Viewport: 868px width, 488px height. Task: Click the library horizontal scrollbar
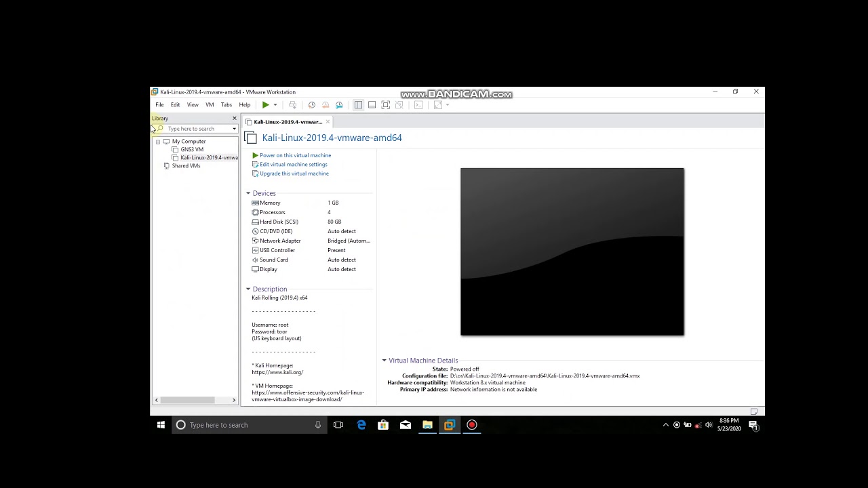coord(195,401)
